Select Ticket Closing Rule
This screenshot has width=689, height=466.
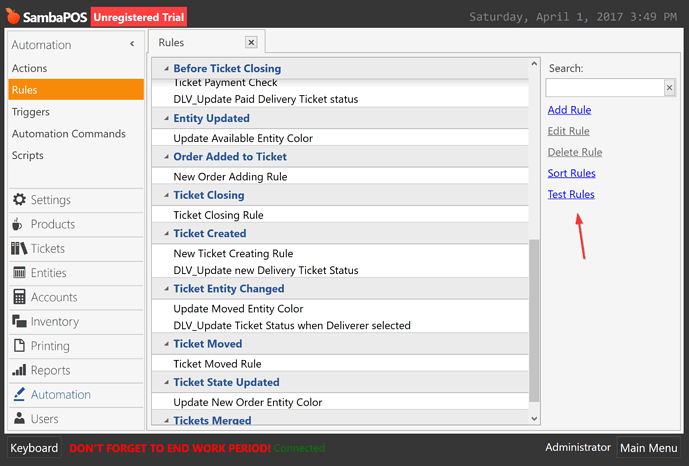coord(340,215)
